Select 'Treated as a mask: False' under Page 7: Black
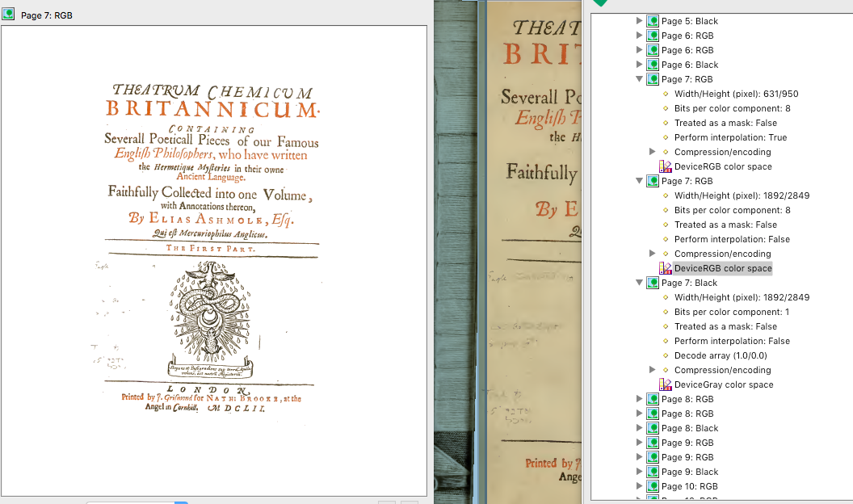The height and width of the screenshot is (504, 853). tap(725, 326)
